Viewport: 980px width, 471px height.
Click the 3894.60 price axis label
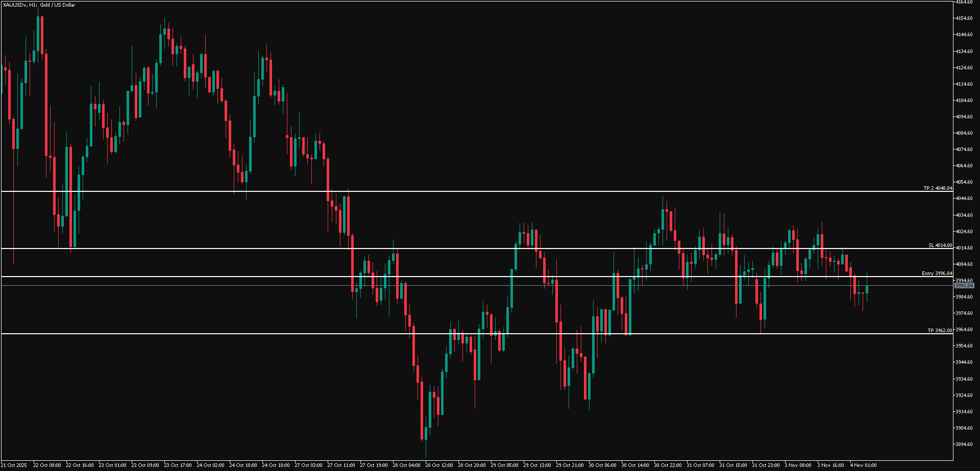(964, 444)
